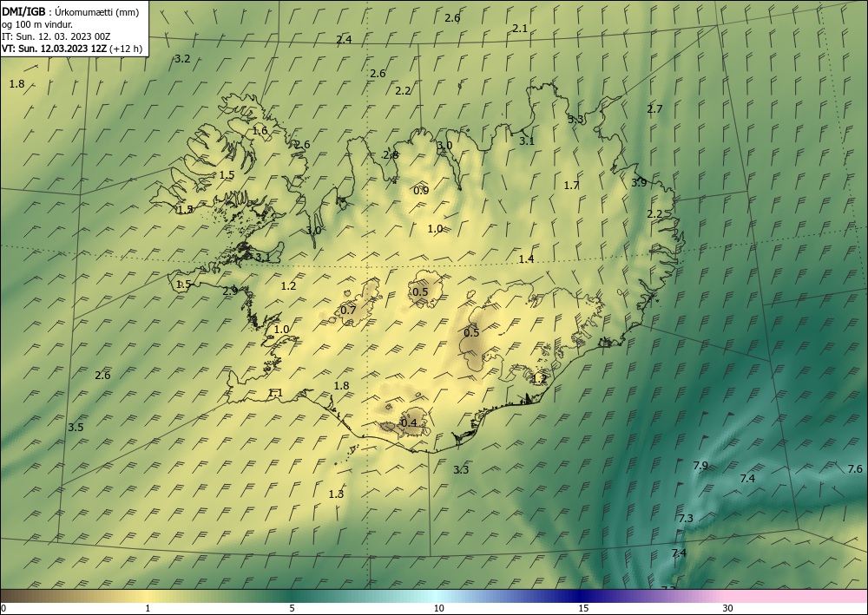Click the 0.9 value on the map
This screenshot has width=868, height=615.
tap(421, 191)
